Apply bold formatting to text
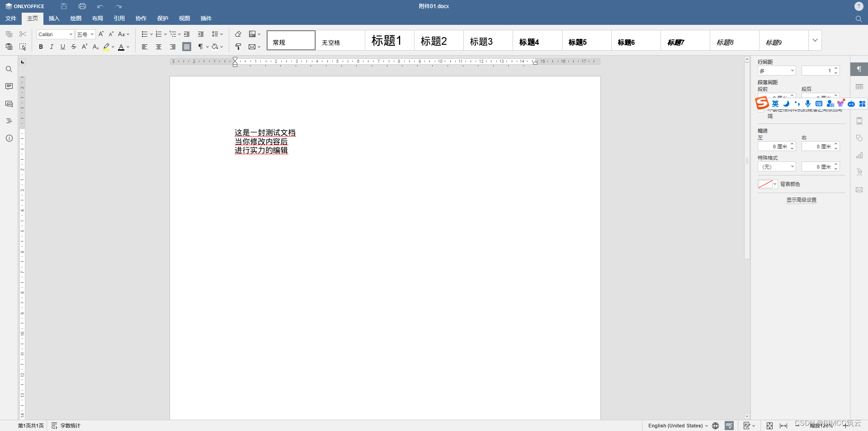 [41, 47]
